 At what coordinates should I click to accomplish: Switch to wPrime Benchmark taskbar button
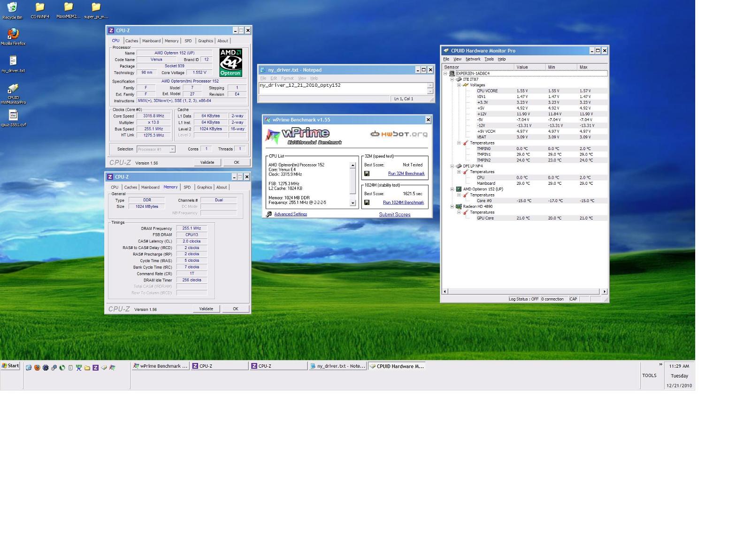pos(161,366)
